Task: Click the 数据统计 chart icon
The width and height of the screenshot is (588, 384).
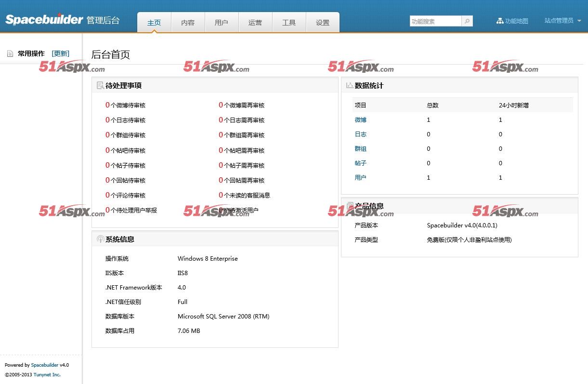Action: tap(350, 86)
